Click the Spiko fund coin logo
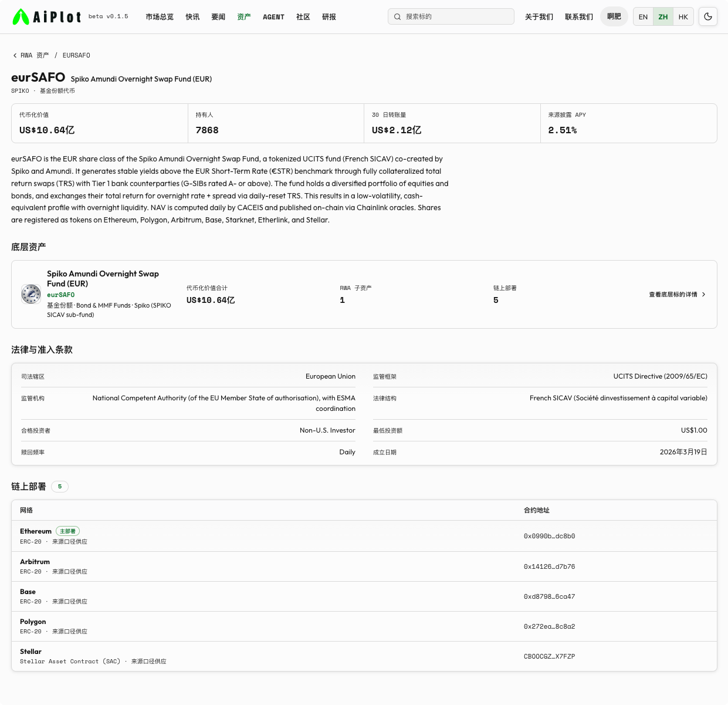 tap(31, 294)
